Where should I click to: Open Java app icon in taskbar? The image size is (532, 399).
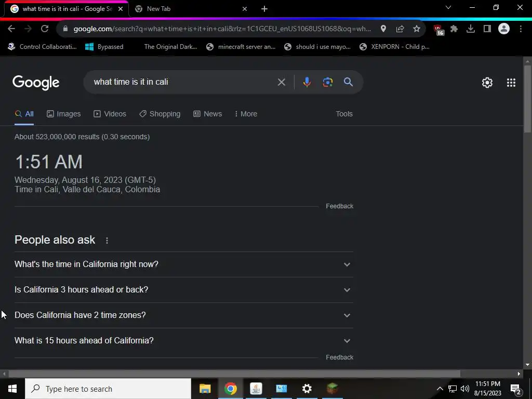pyautogui.click(x=256, y=389)
